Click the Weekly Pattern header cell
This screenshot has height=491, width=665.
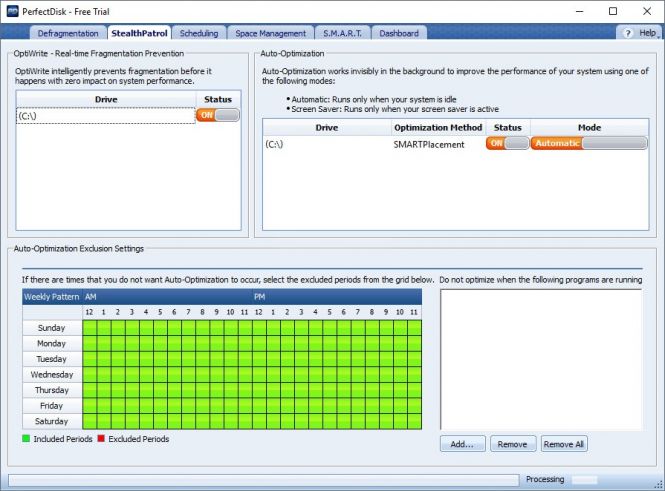(x=52, y=297)
